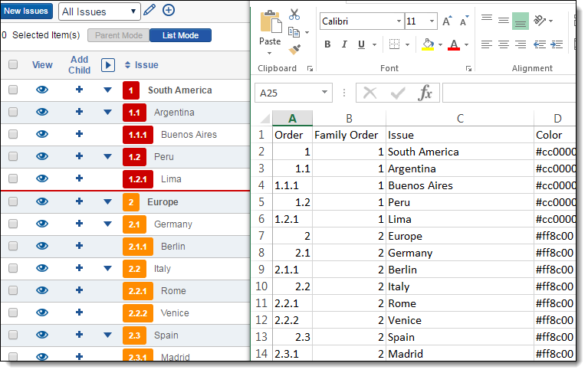Switch to List Mode
588x373 pixels.
point(180,35)
